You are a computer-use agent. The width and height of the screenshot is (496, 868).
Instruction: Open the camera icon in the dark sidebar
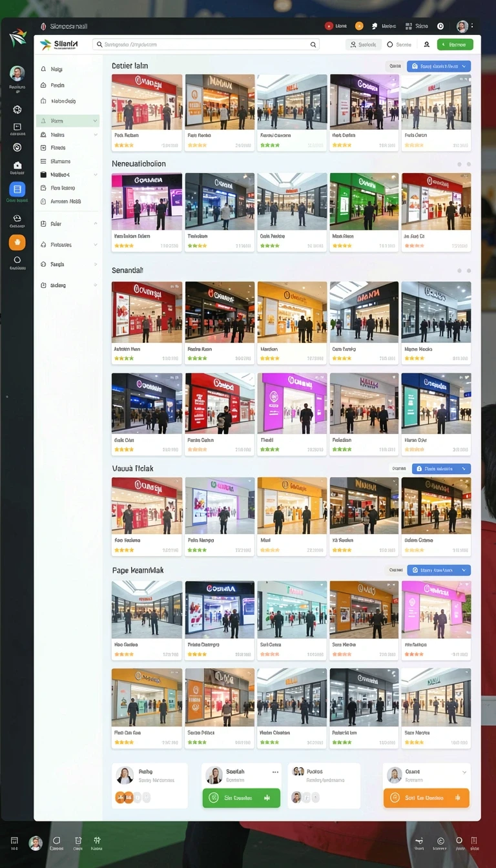pos(17,165)
